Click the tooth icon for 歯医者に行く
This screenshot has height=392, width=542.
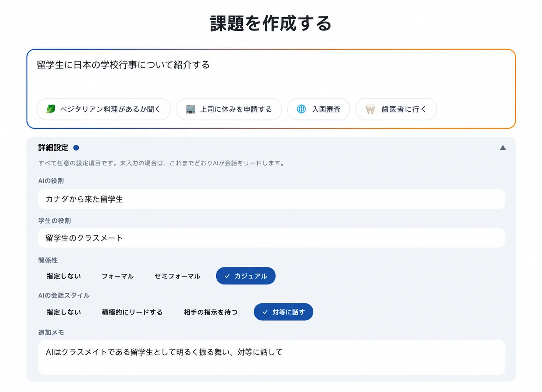tap(370, 109)
